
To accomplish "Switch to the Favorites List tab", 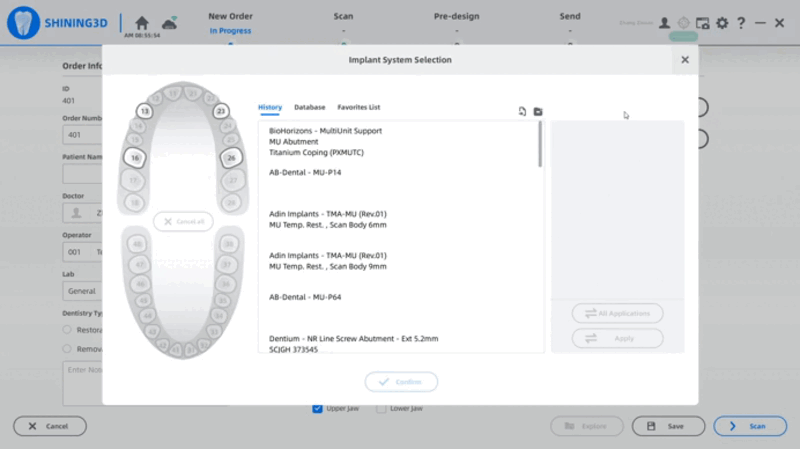I will pos(359,107).
